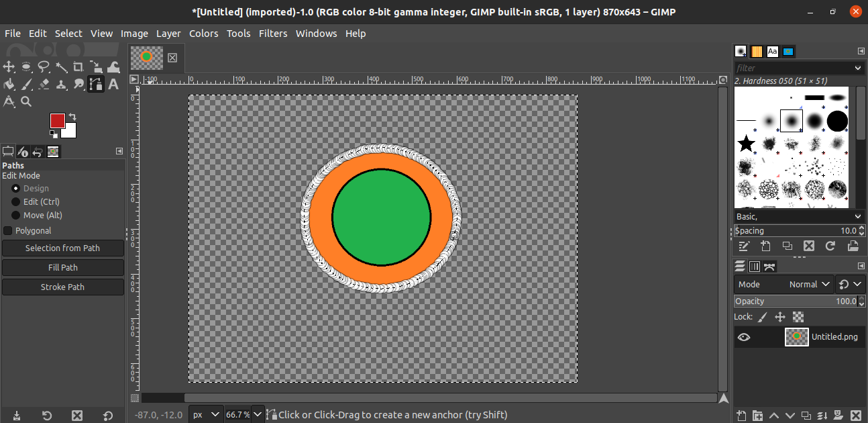Open the Filters menu
The image size is (868, 423).
(x=272, y=34)
